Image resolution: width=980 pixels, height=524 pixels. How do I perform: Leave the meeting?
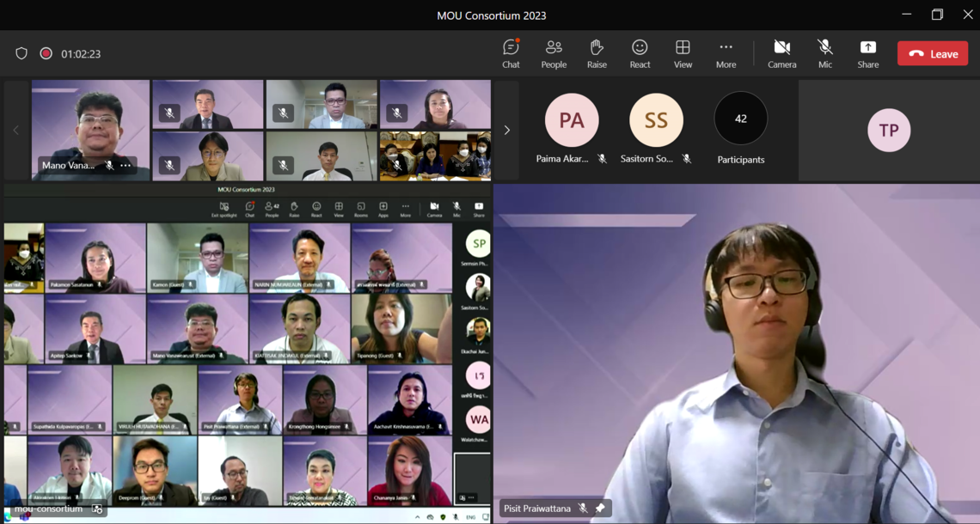pos(933,53)
